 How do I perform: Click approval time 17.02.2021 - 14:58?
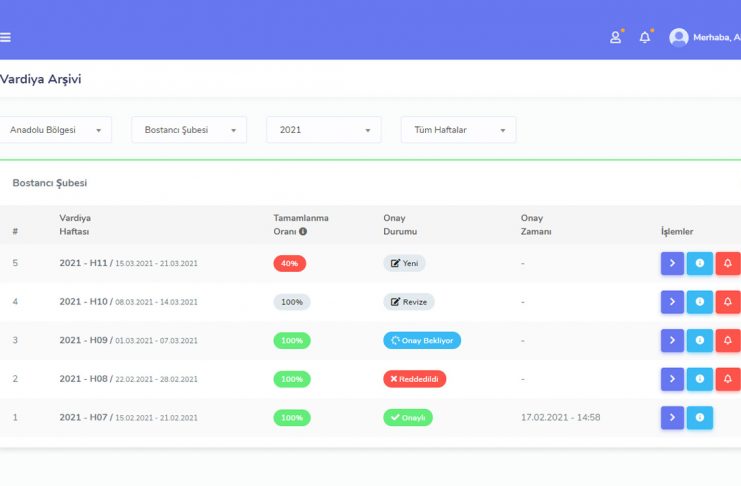[560, 417]
